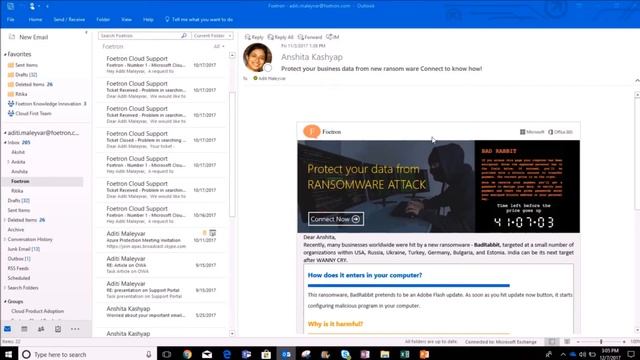This screenshot has height=360, width=640.
Task: Collapse the Inbox folder tree
Action: coord(5,143)
